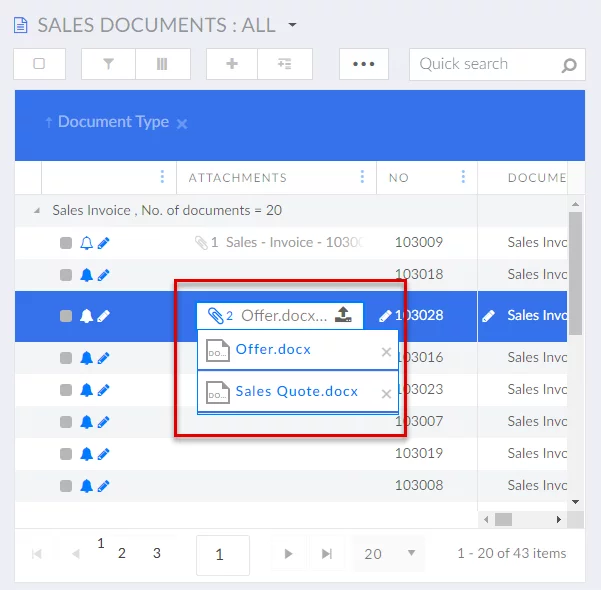Collapse the Sales Invoice group
601x590 pixels.
pyautogui.click(x=38, y=210)
